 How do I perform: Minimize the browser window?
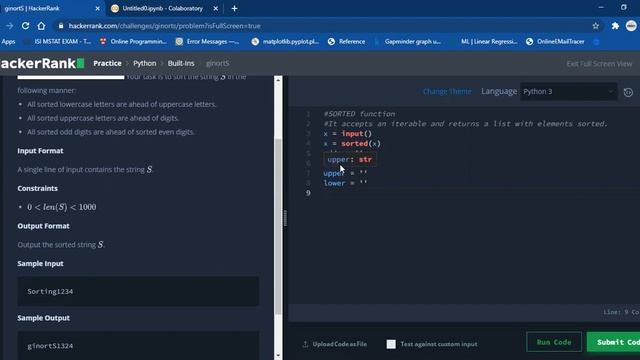tap(601, 7)
